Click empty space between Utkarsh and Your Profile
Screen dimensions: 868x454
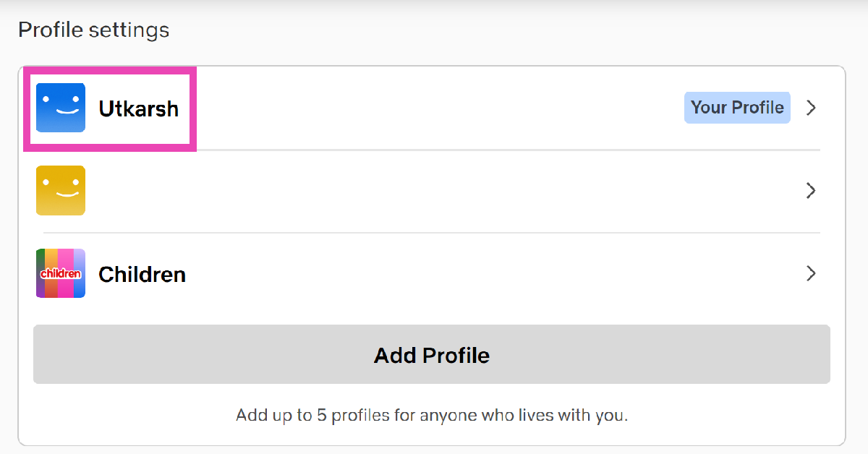pyautogui.click(x=434, y=108)
